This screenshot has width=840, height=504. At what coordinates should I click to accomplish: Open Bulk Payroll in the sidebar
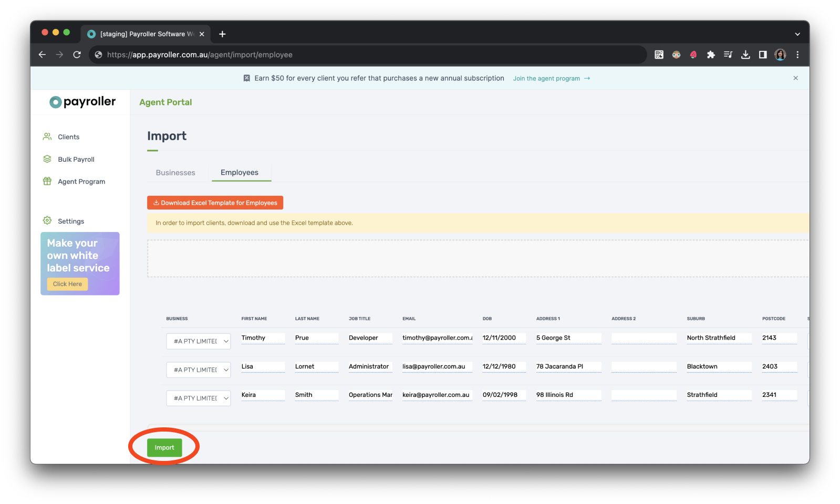point(76,160)
